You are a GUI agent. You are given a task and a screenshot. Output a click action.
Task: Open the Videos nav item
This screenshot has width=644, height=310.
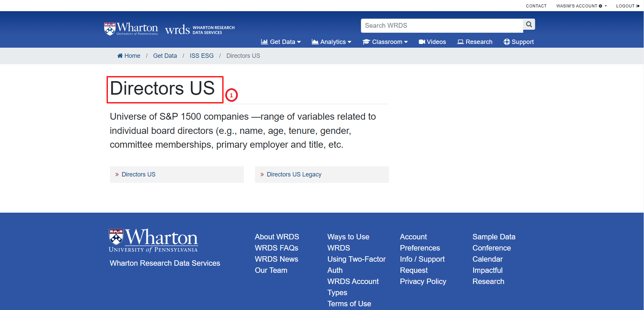click(432, 42)
